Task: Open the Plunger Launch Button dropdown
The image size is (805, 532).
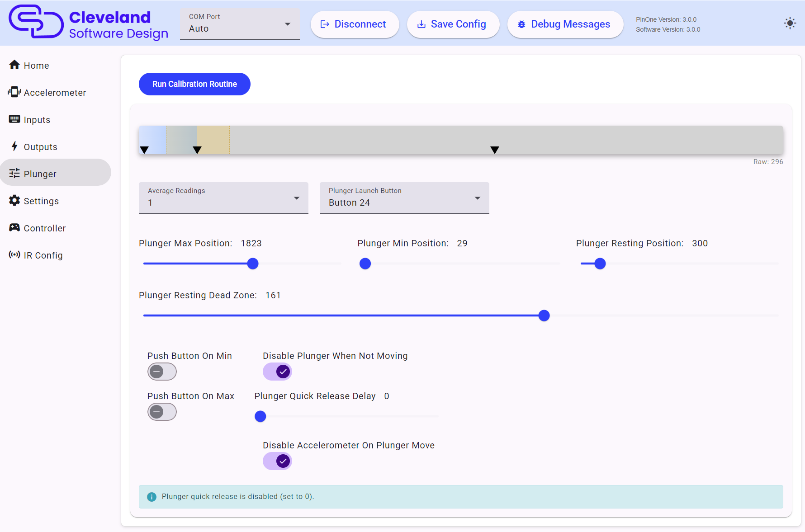Action: point(404,198)
